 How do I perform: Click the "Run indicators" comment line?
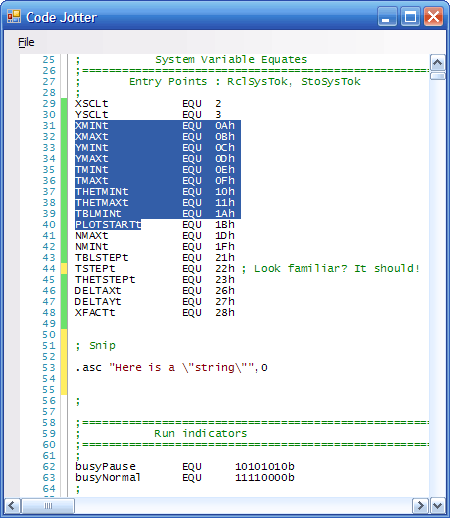(200, 434)
